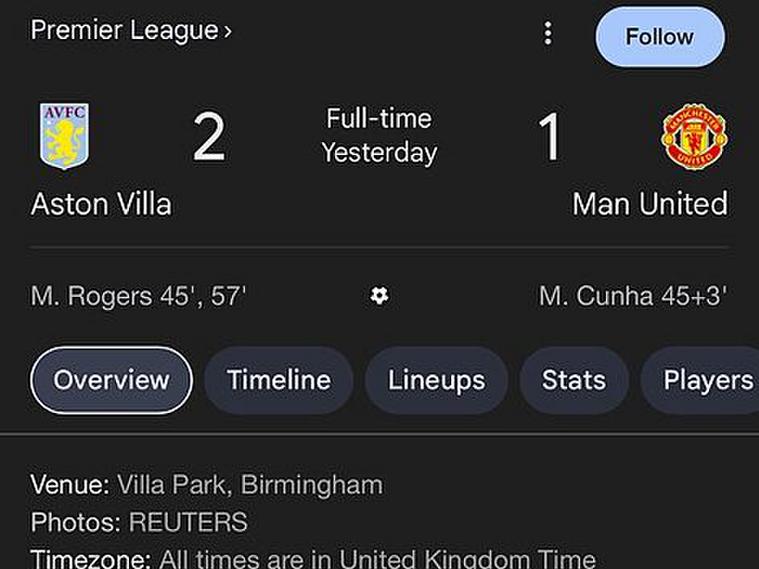Open the Lineups tab

tap(436, 380)
